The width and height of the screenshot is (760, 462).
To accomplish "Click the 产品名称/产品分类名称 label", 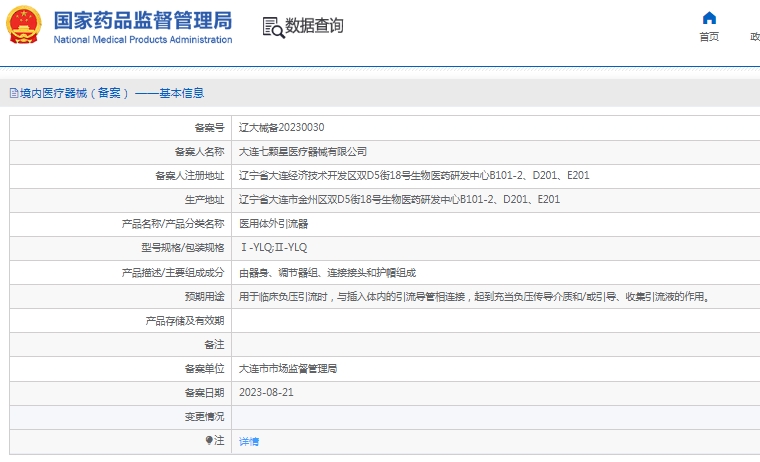I will (x=173, y=223).
